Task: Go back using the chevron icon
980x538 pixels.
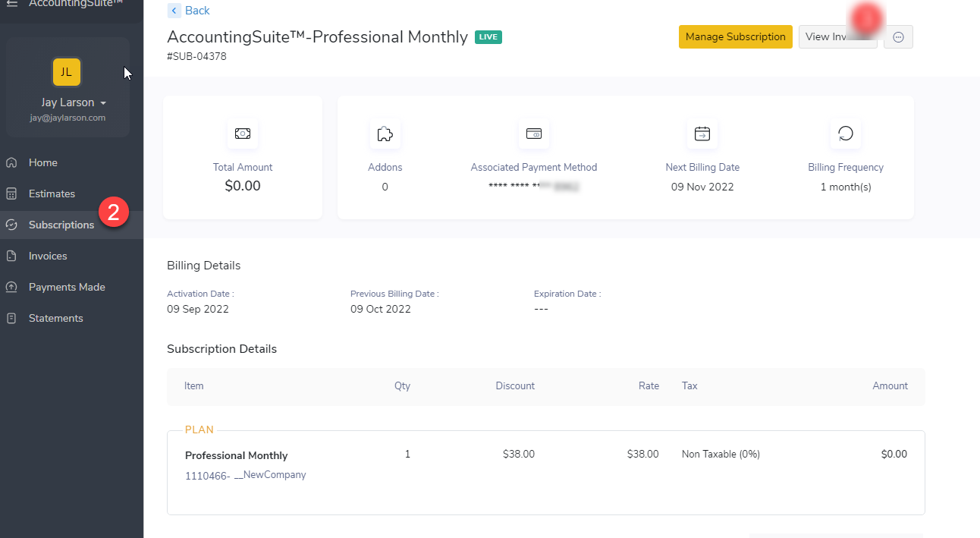Action: pos(174,11)
